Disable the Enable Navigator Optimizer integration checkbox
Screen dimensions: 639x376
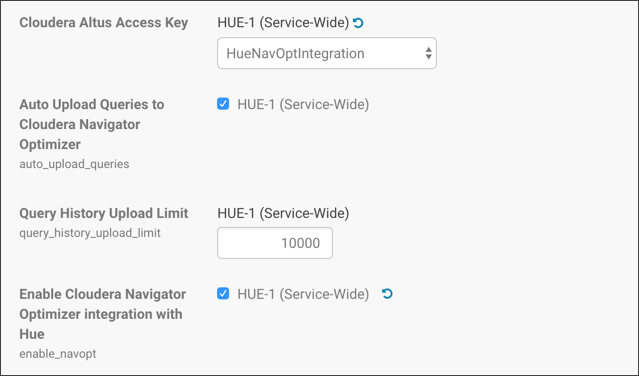223,293
